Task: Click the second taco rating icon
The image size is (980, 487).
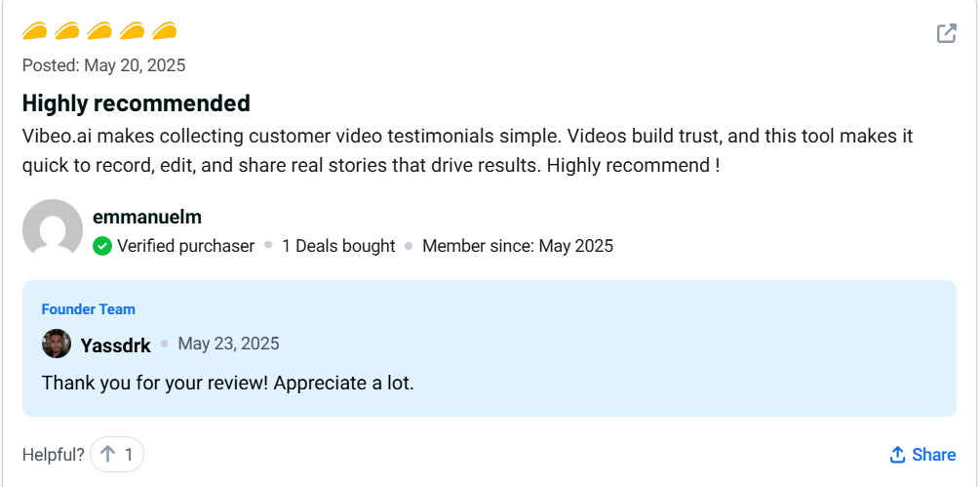Action: (x=67, y=32)
